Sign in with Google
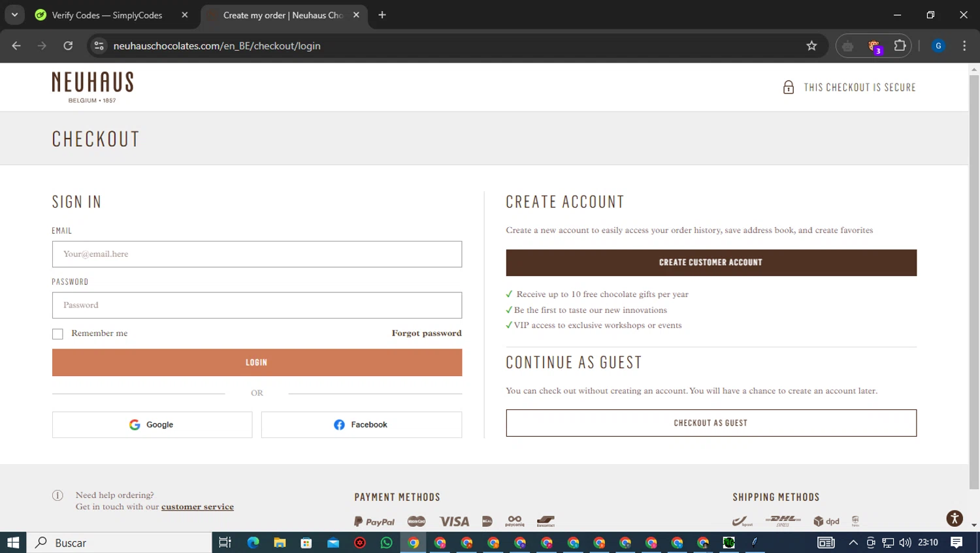980x553 pixels. tap(152, 424)
